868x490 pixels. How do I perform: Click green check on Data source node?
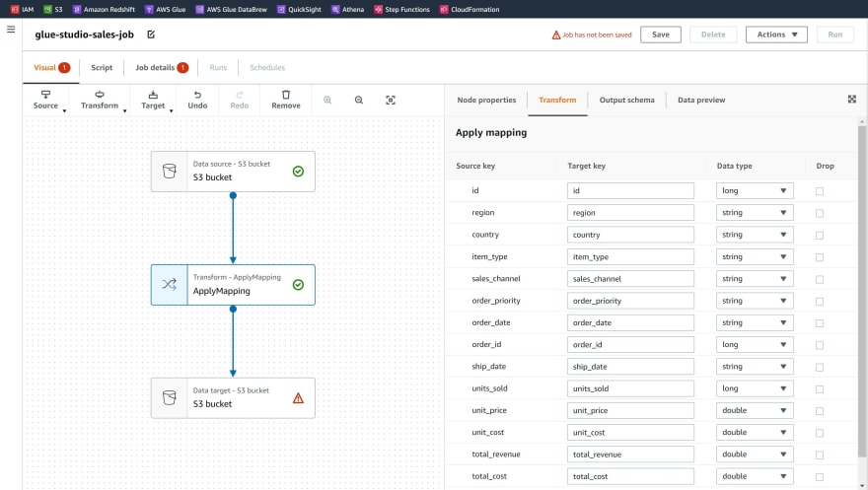point(298,172)
